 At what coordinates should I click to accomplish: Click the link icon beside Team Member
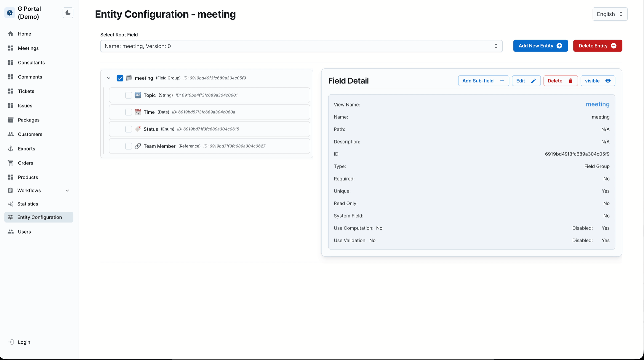click(138, 146)
